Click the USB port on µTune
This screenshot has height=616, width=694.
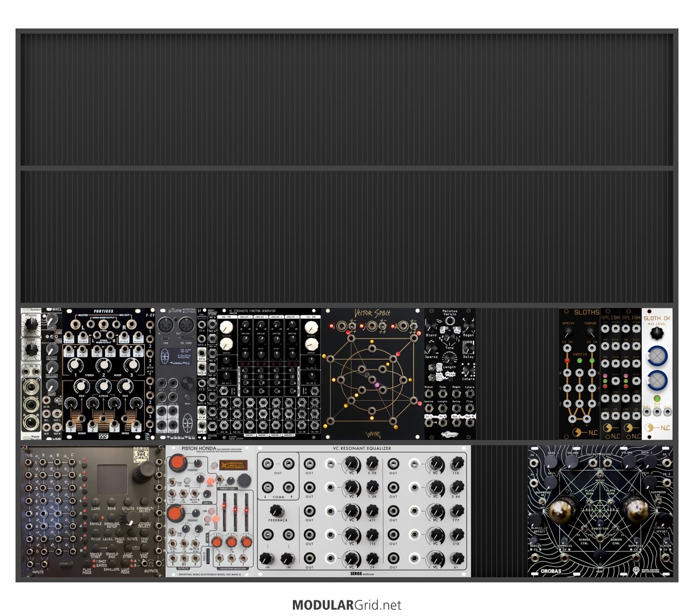(165, 338)
